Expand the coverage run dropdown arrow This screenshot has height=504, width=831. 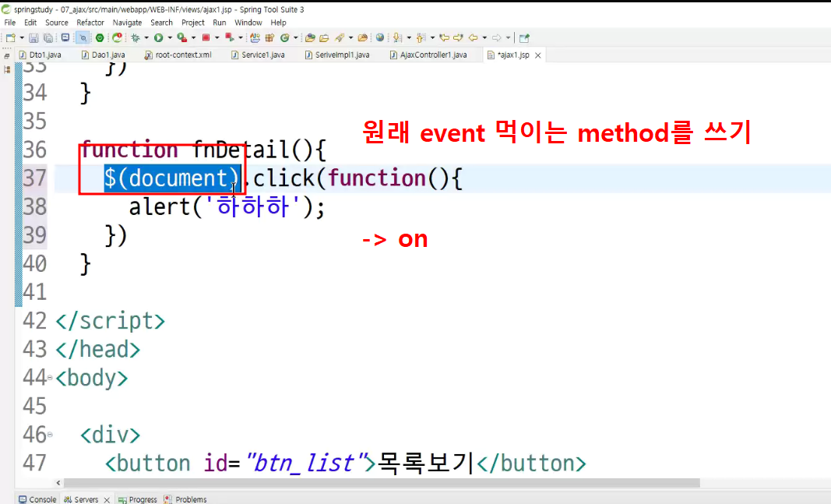[x=193, y=37]
